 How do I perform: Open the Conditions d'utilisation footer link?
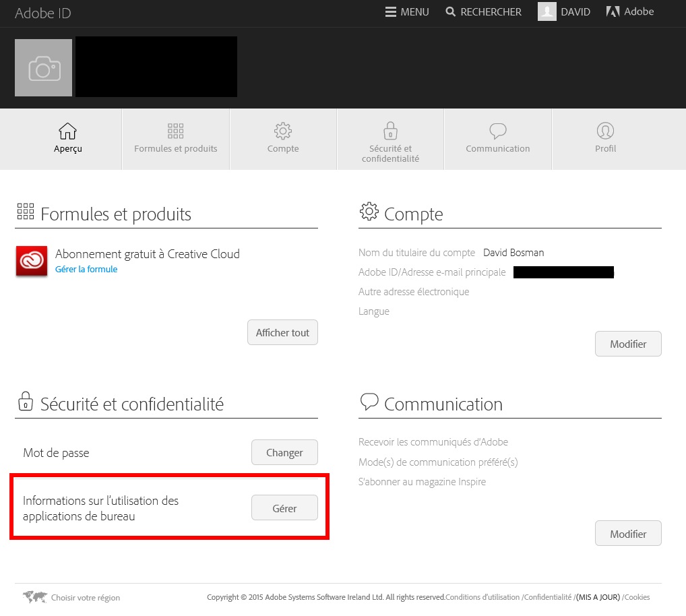(x=482, y=597)
